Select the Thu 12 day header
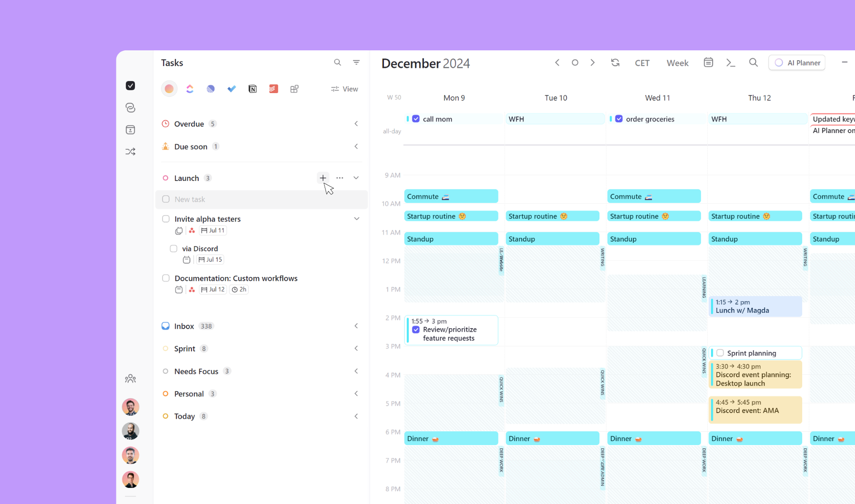 (759, 98)
